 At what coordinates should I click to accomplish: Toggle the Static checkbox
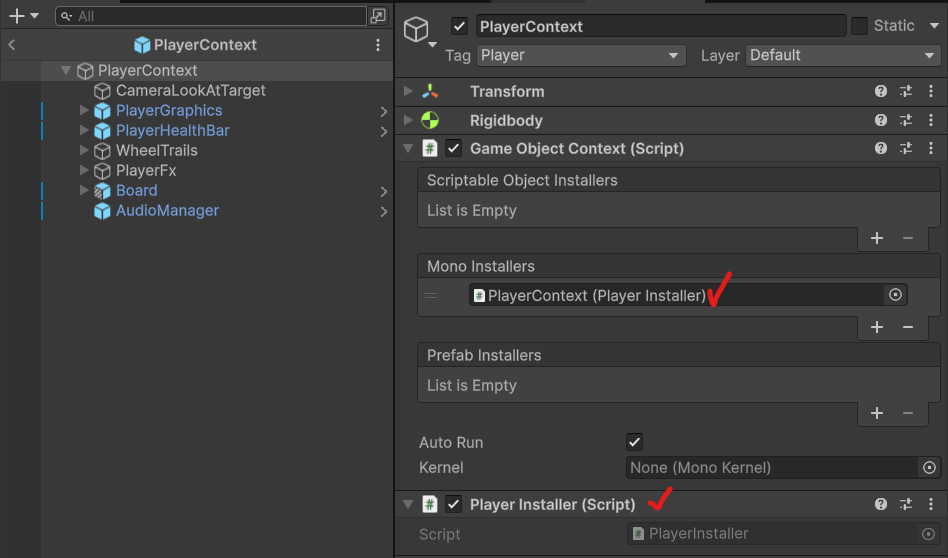tap(859, 26)
